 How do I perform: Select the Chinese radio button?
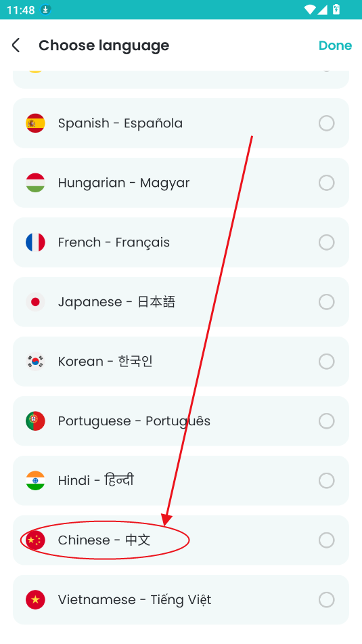point(327,540)
